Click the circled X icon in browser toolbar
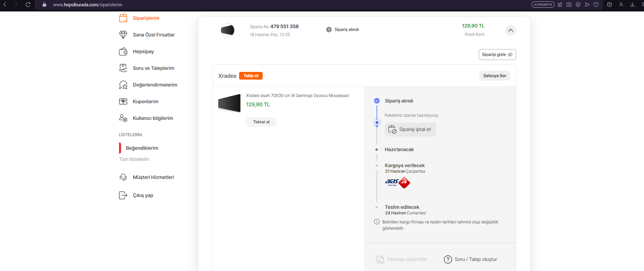 point(578,5)
